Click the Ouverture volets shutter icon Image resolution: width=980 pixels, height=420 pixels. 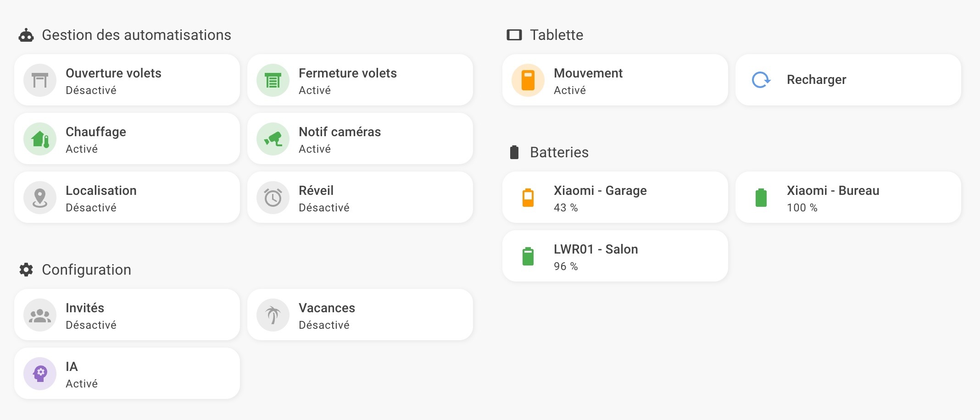coord(40,80)
